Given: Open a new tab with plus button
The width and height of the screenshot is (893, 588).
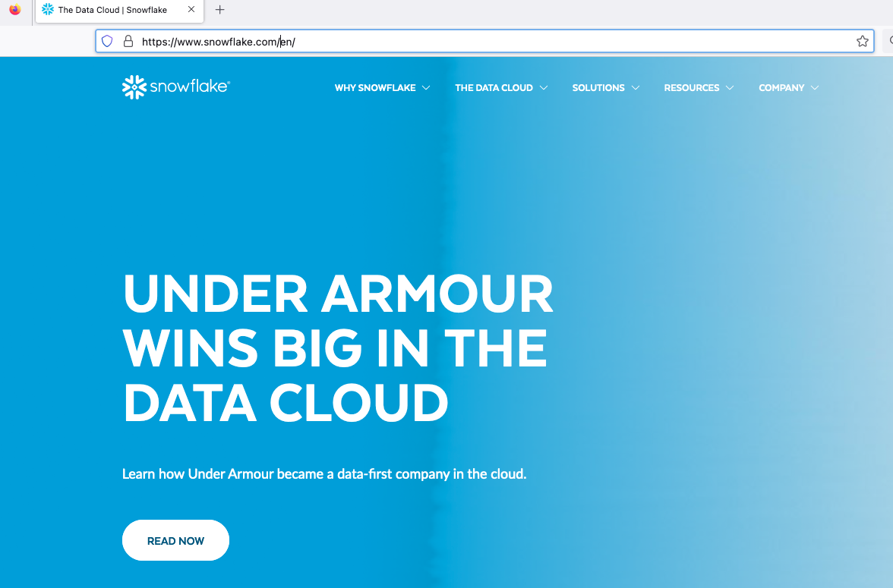Looking at the screenshot, I should click(220, 10).
